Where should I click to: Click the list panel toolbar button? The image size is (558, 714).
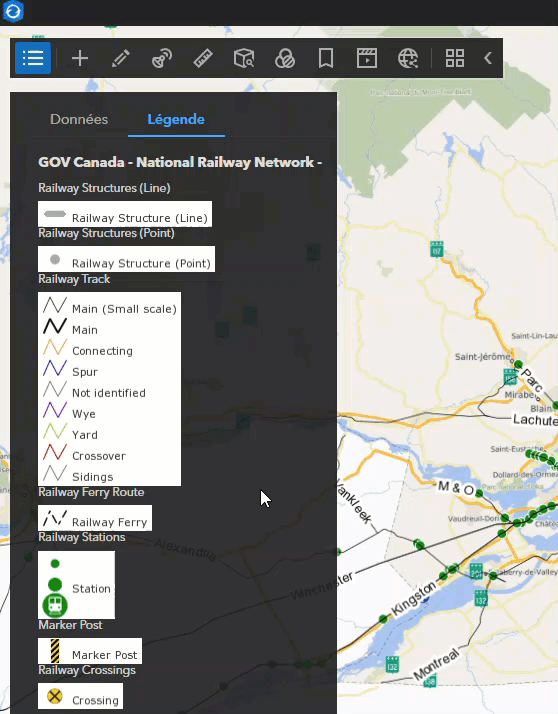33,58
